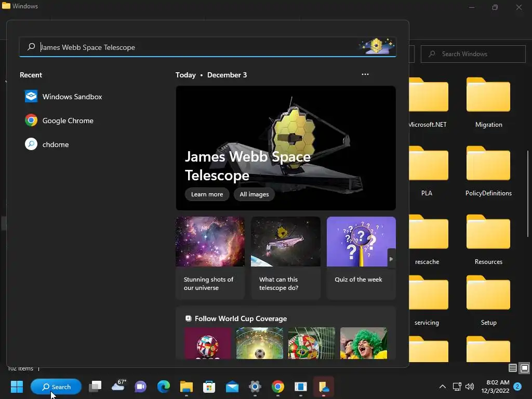The image size is (532, 399).
Task: Open the What can this telescope do? card
Action: point(286,258)
